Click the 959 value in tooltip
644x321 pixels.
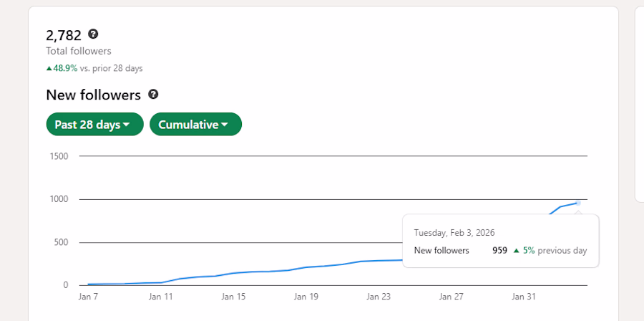[500, 250]
